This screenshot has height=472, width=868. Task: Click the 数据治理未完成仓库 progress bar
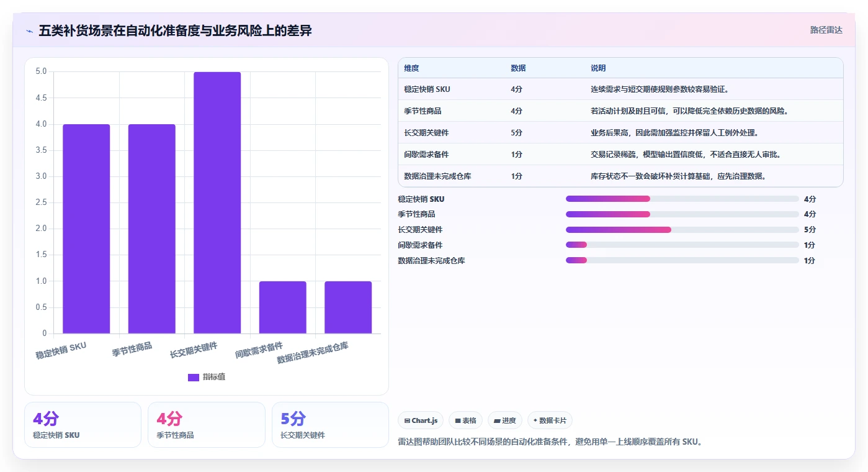(682, 261)
